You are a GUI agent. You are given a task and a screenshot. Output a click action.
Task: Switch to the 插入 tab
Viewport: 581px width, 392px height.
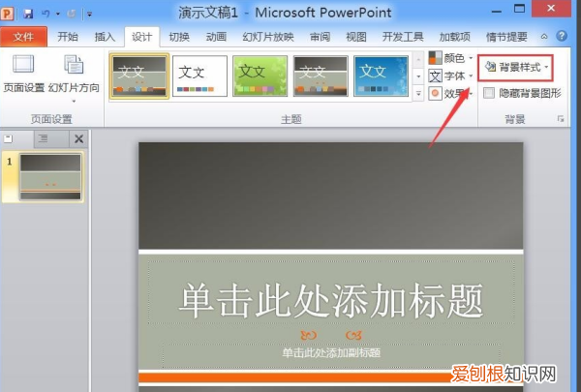tap(105, 37)
